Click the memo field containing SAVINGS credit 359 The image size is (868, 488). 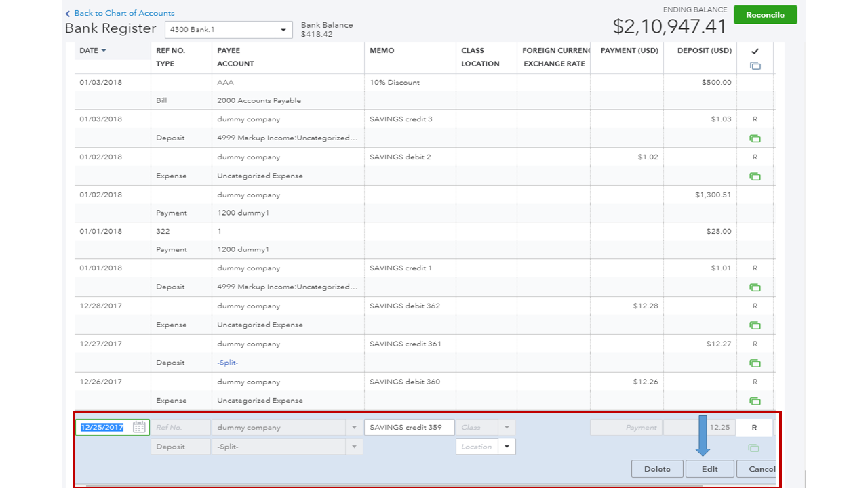click(410, 428)
